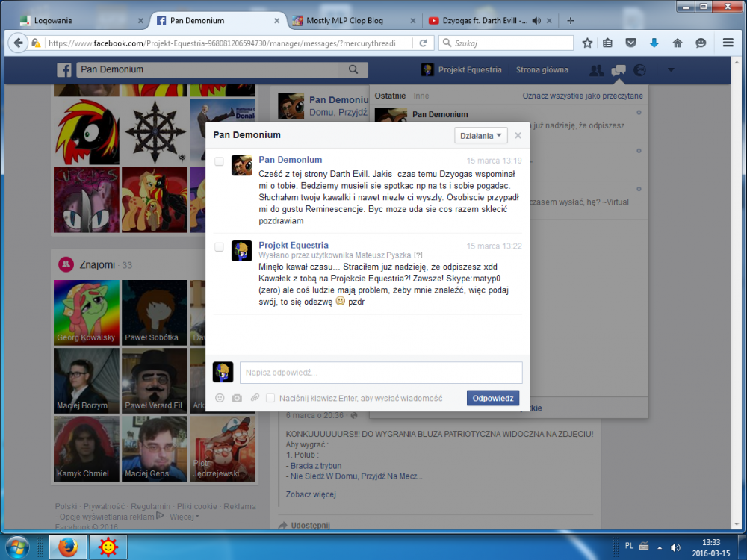Open the Facebook messages icon in header
This screenshot has width=747, height=560.
pyautogui.click(x=618, y=70)
